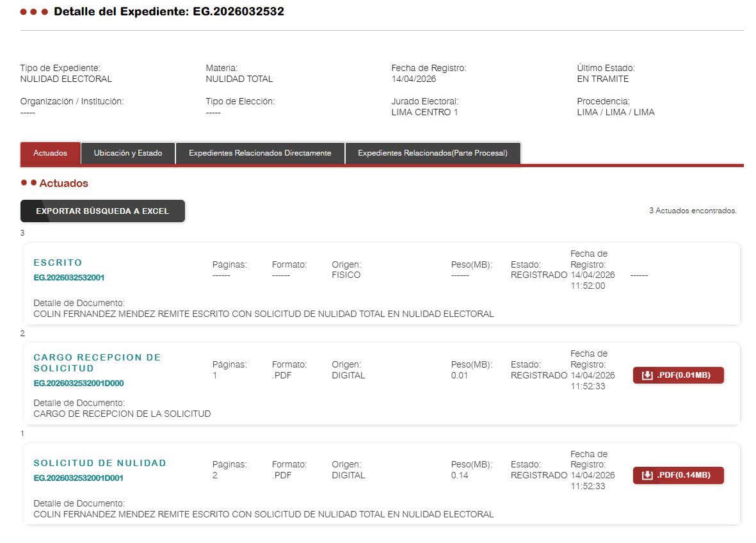Screen dimensions: 756x543
Task: Click Peso value 0.14
Action: (460, 475)
